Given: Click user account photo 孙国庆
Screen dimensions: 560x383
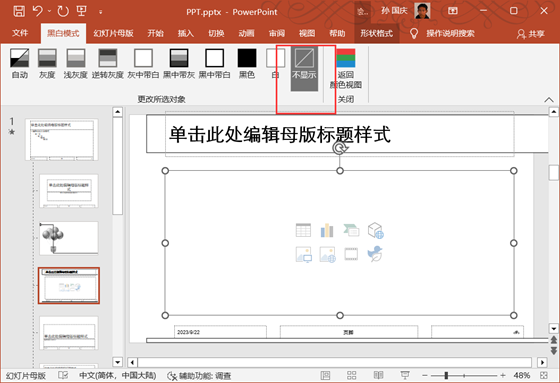Looking at the screenshot, I should [x=422, y=11].
